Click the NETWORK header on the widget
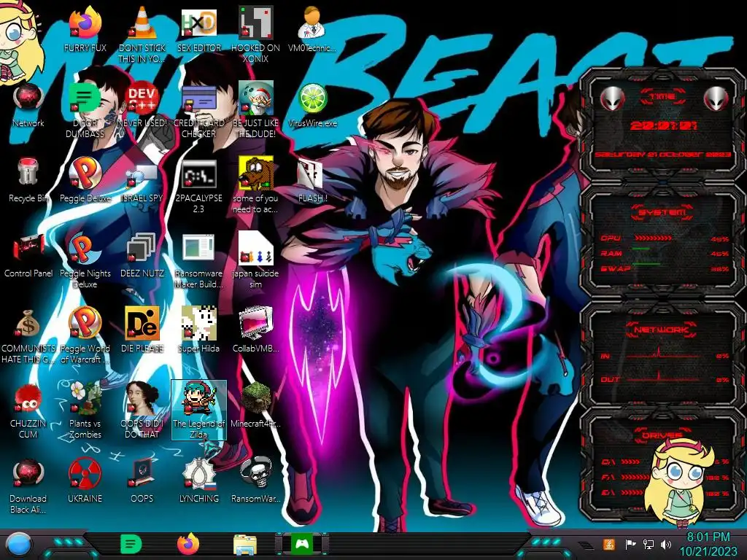Image resolution: width=747 pixels, height=560 pixels. click(x=662, y=329)
